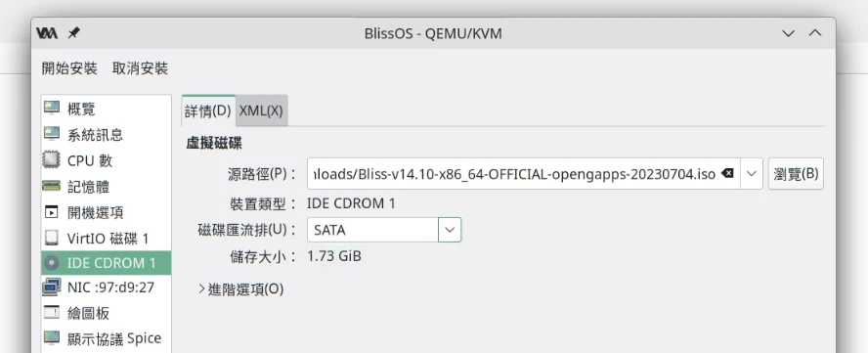This screenshot has height=353, width=868.
Task: Select the 繪圖板 tablet icon
Action: 52,313
